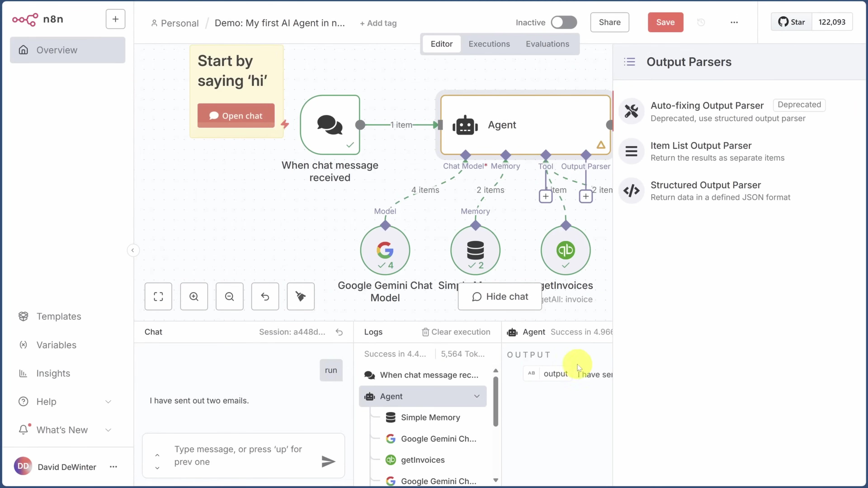The image size is (868, 488).
Task: Click Clear execution in Logs
Action: coord(456,332)
